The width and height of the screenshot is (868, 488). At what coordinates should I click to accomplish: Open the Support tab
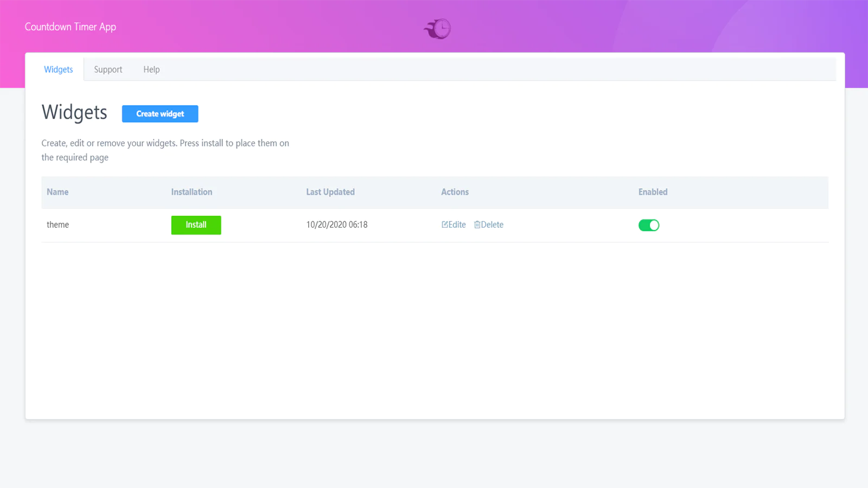(108, 69)
